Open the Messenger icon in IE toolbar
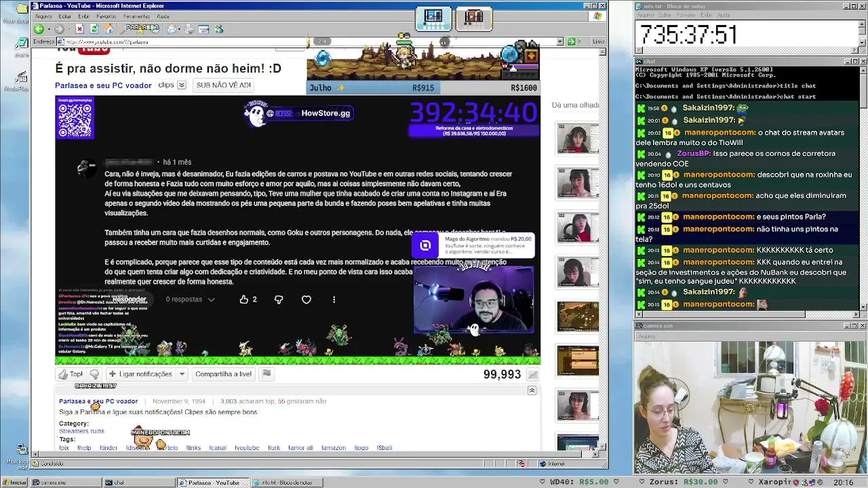This screenshot has height=488, width=868. (218, 29)
